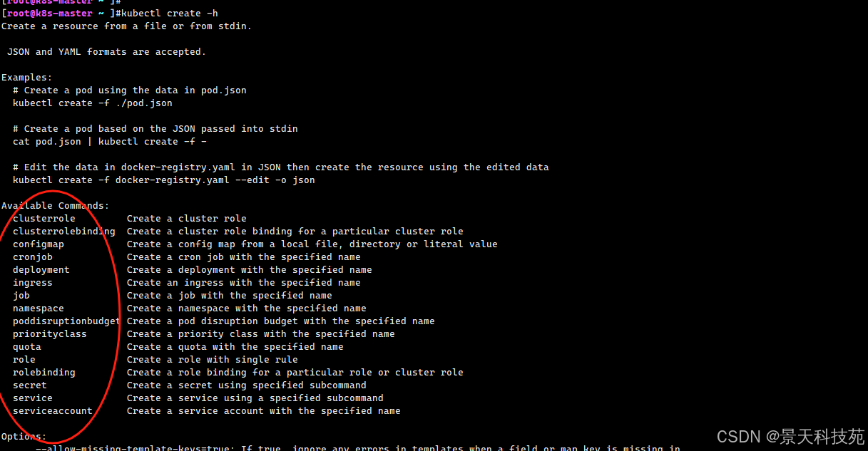Click the 'Options:' section heading
This screenshot has width=868, height=451.
click(x=24, y=437)
